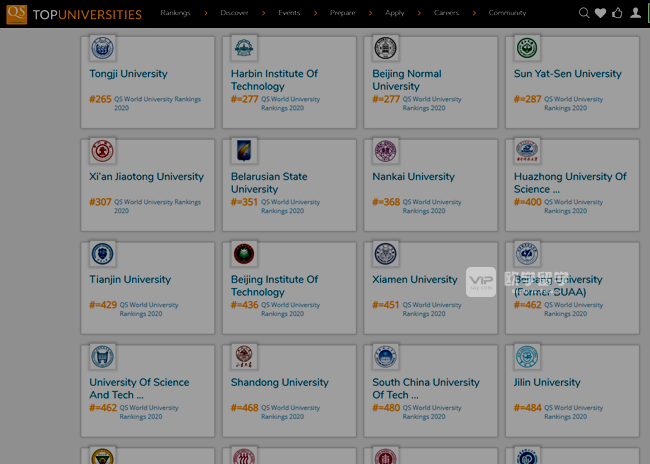
Task: Expand the arrow next to Rankings
Action: [206, 13]
